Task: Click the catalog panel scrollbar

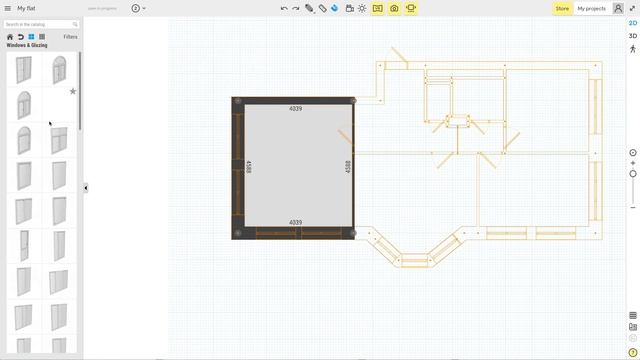Action: point(80,91)
